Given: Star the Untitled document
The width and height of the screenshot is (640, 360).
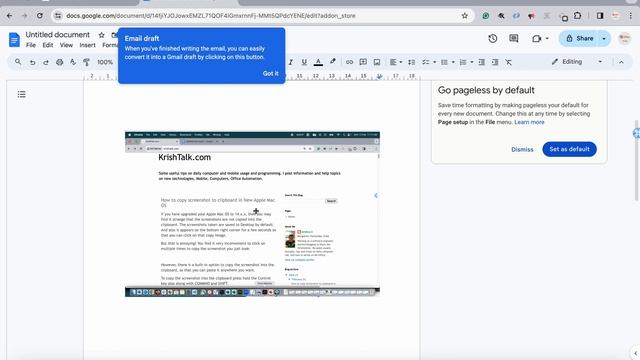Looking at the screenshot, I should coord(102,35).
